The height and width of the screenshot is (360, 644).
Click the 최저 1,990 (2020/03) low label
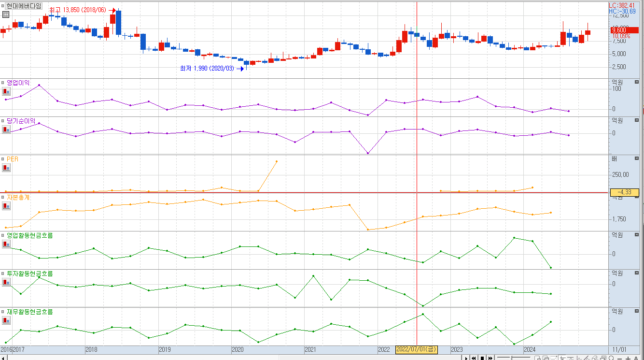click(207, 69)
